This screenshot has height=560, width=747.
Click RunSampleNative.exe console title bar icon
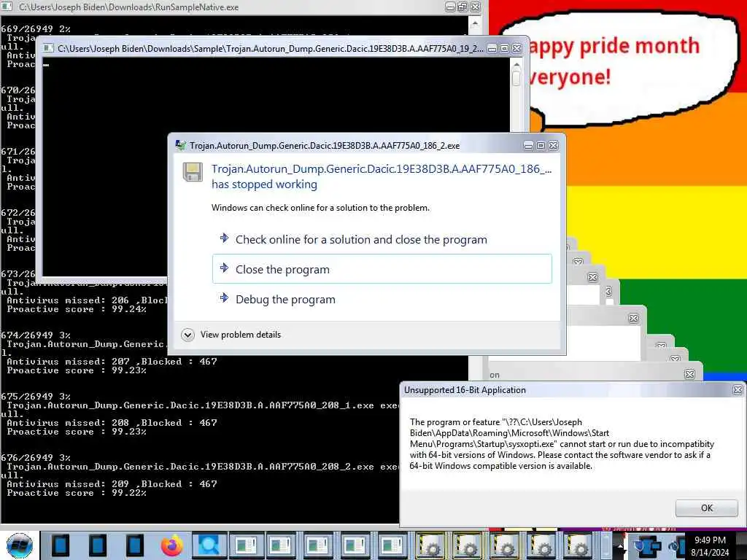(7, 7)
